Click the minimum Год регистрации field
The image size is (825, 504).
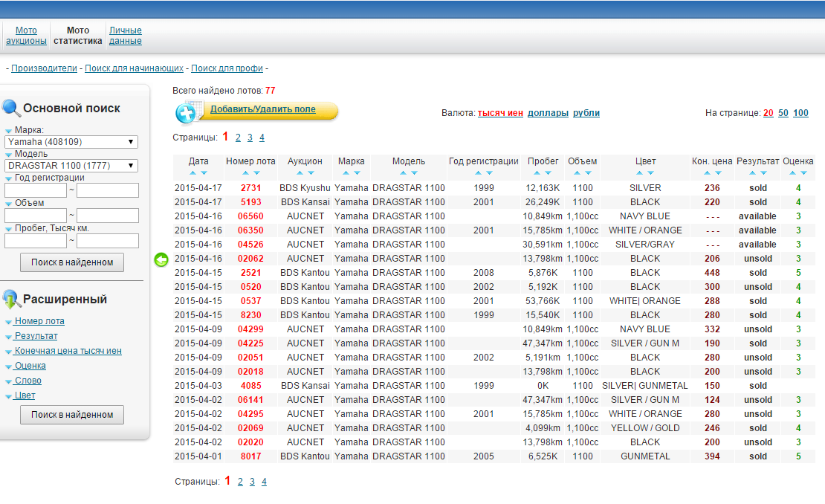[x=36, y=190]
